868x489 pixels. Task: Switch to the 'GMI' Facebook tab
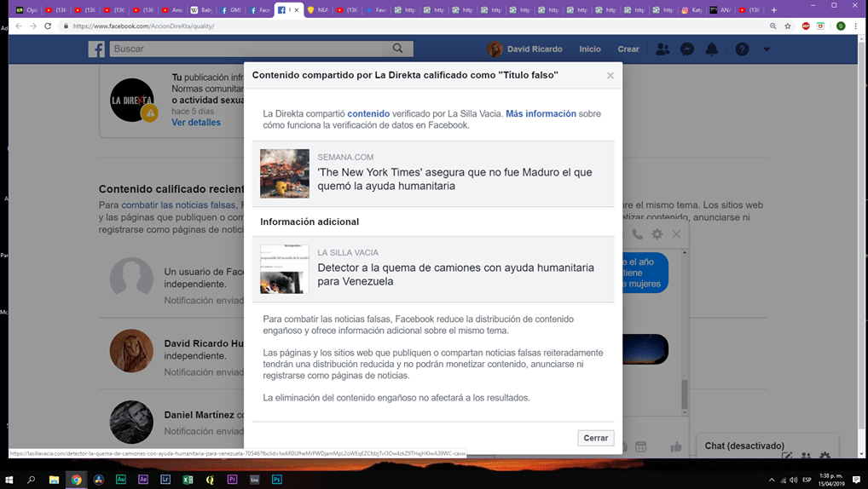point(230,10)
